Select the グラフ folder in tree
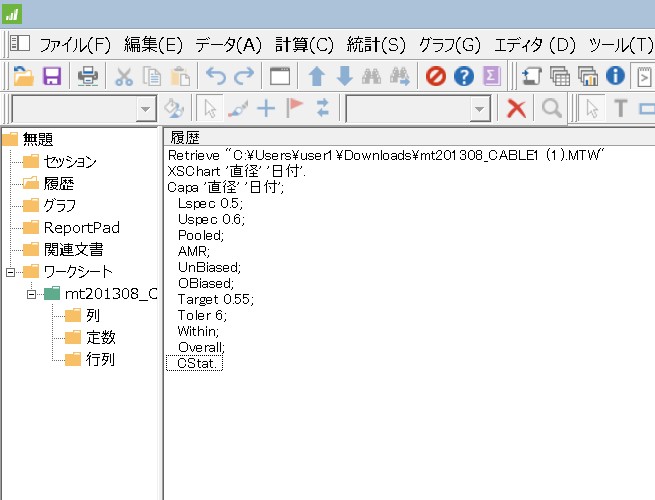The image size is (655, 500). pos(60,206)
